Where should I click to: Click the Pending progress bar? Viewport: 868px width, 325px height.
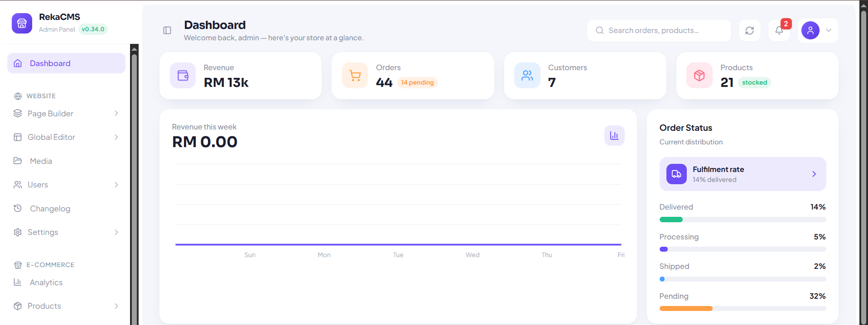click(x=743, y=309)
